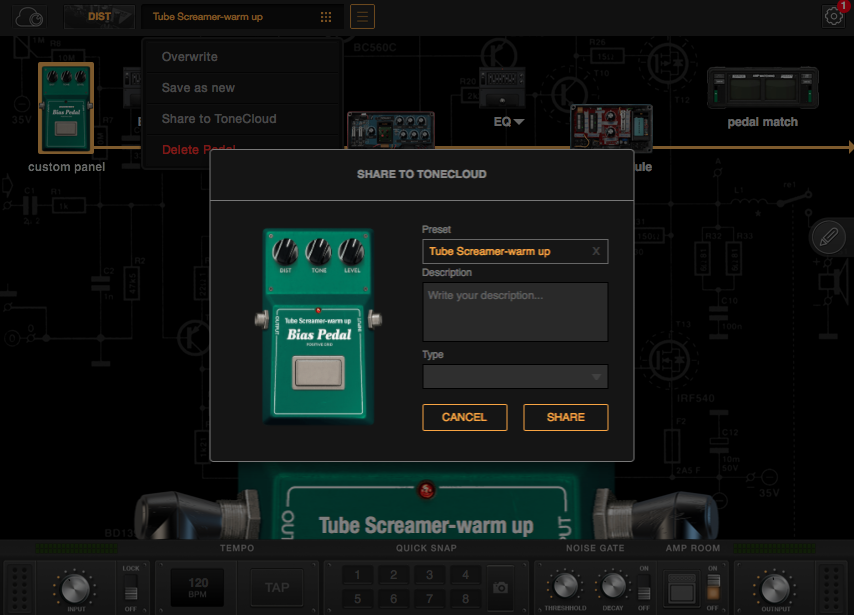The image size is (854, 615).
Task: Click the pencil edit icon
Action: [828, 238]
